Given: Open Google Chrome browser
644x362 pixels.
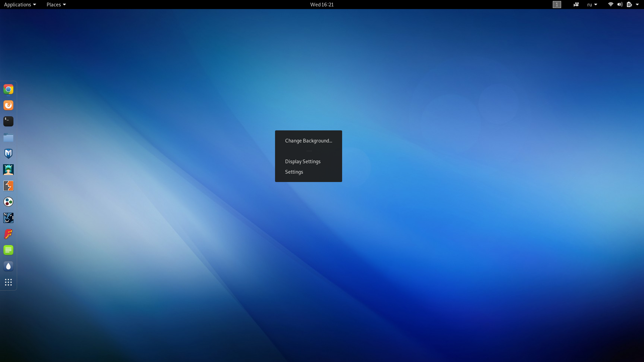Looking at the screenshot, I should 8,89.
